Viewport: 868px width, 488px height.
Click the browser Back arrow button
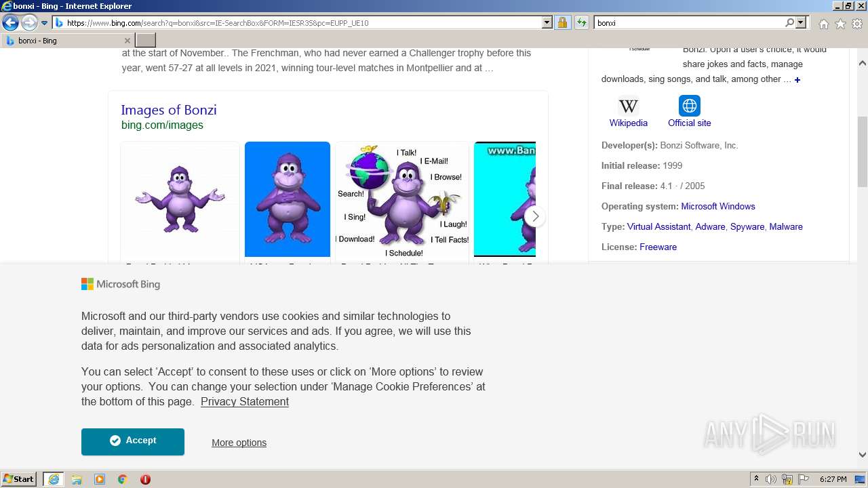click(x=10, y=23)
